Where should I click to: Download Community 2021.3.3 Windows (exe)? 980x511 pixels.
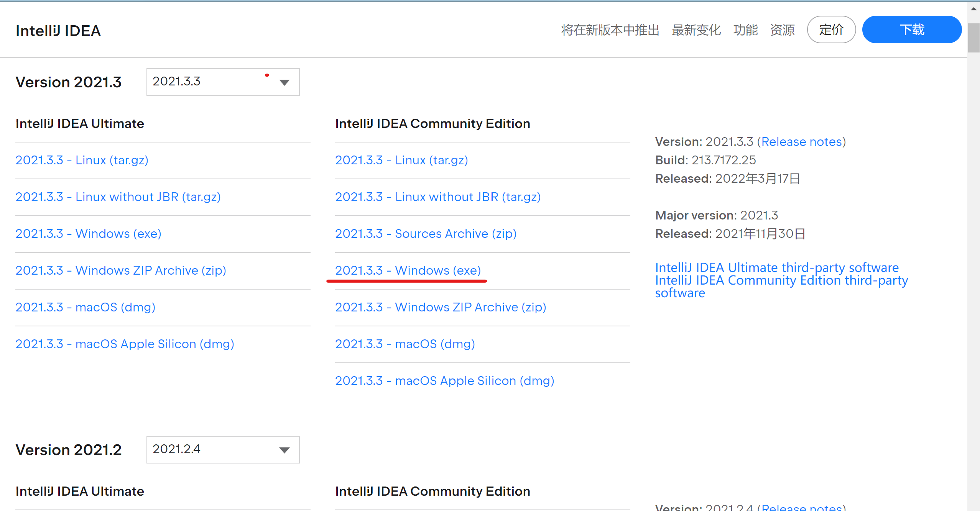[408, 270]
